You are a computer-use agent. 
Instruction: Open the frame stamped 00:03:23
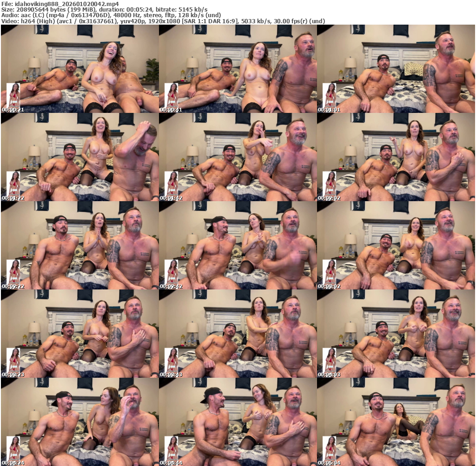click(80, 334)
